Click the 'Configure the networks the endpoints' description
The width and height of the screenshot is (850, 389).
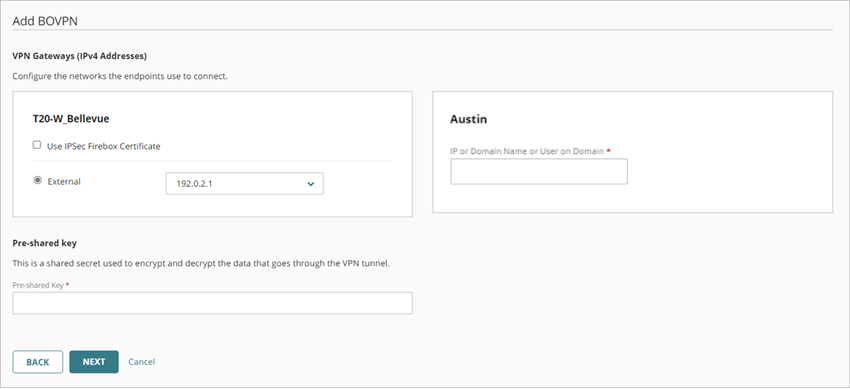(x=120, y=76)
